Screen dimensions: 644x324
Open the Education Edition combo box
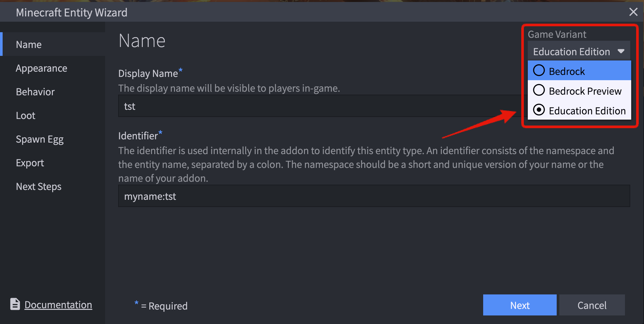[571, 51]
